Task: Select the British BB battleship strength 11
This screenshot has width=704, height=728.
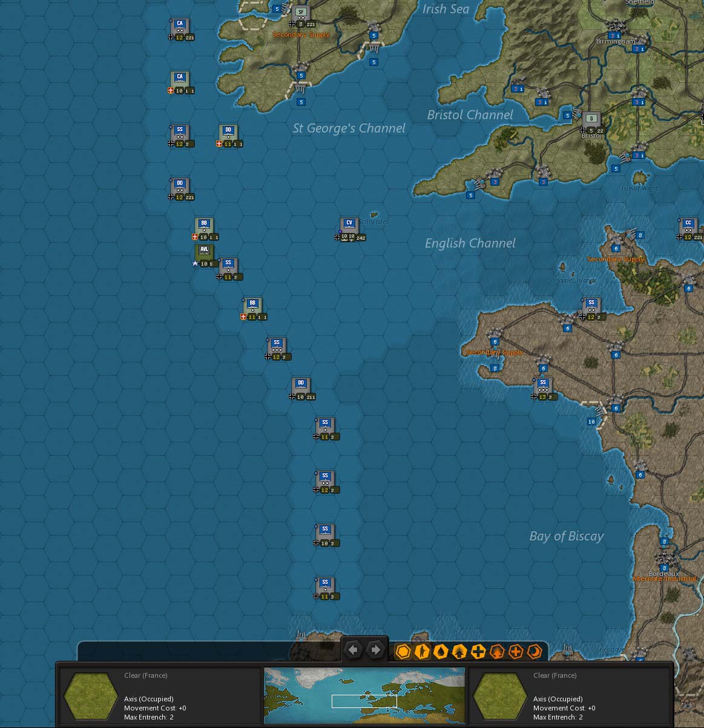Action: point(252,307)
